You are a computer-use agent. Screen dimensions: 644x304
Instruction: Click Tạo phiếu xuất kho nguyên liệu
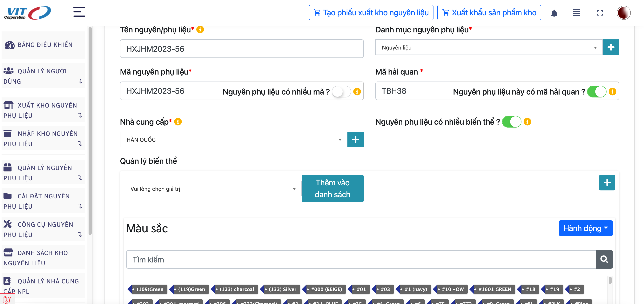coord(371,12)
